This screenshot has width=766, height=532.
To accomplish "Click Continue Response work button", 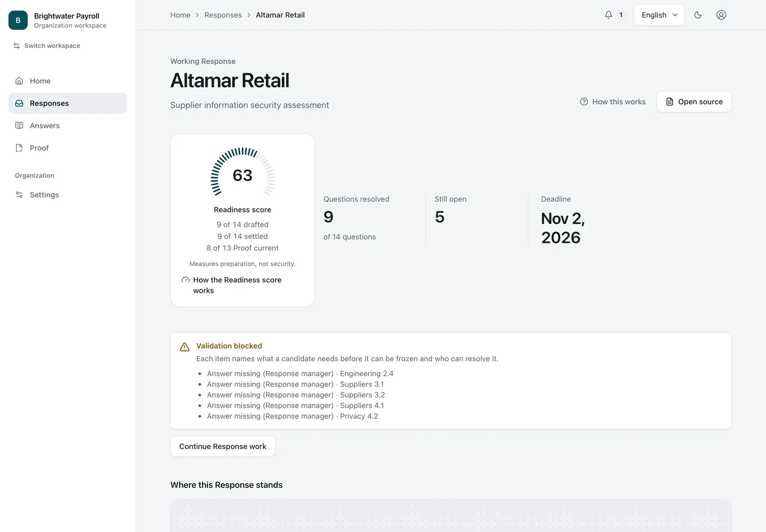I will (223, 446).
